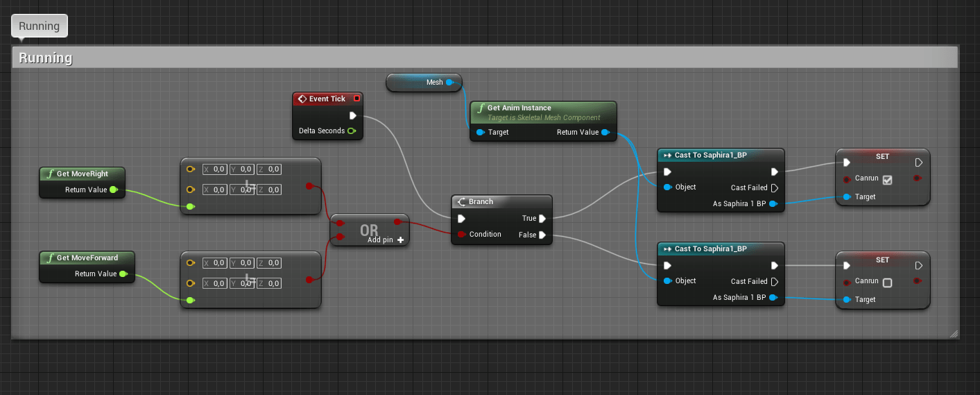980x395 pixels.
Task: Click second vector input pin of MoveForward comparison node
Action: point(191,283)
